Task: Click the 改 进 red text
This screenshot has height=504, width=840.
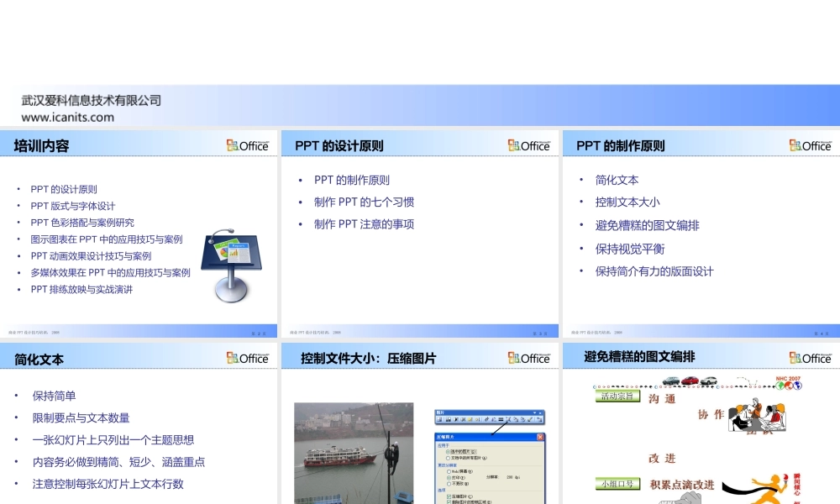Action: coord(662,459)
